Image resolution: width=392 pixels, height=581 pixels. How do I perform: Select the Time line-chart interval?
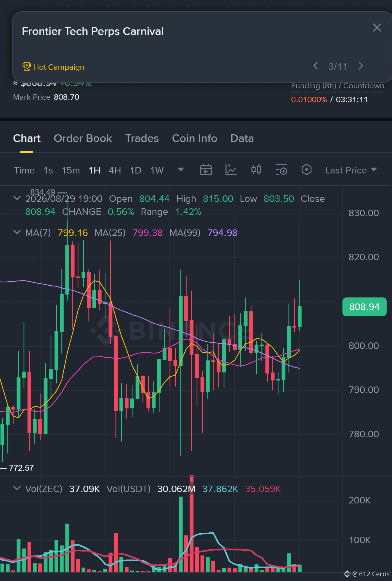[24, 170]
